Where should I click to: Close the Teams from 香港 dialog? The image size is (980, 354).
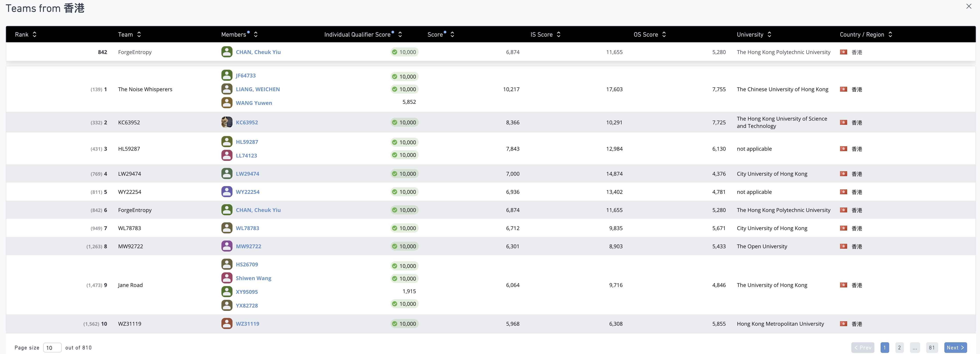tap(968, 6)
